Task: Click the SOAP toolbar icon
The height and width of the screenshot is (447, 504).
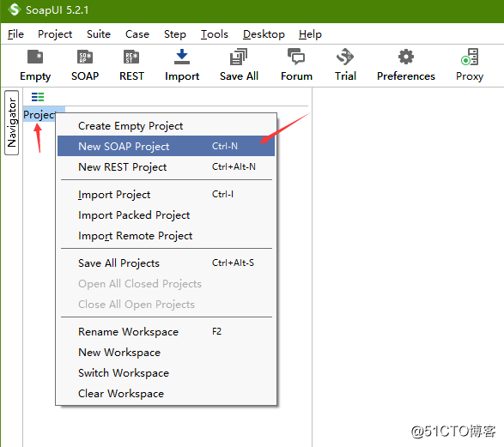Action: [x=85, y=57]
